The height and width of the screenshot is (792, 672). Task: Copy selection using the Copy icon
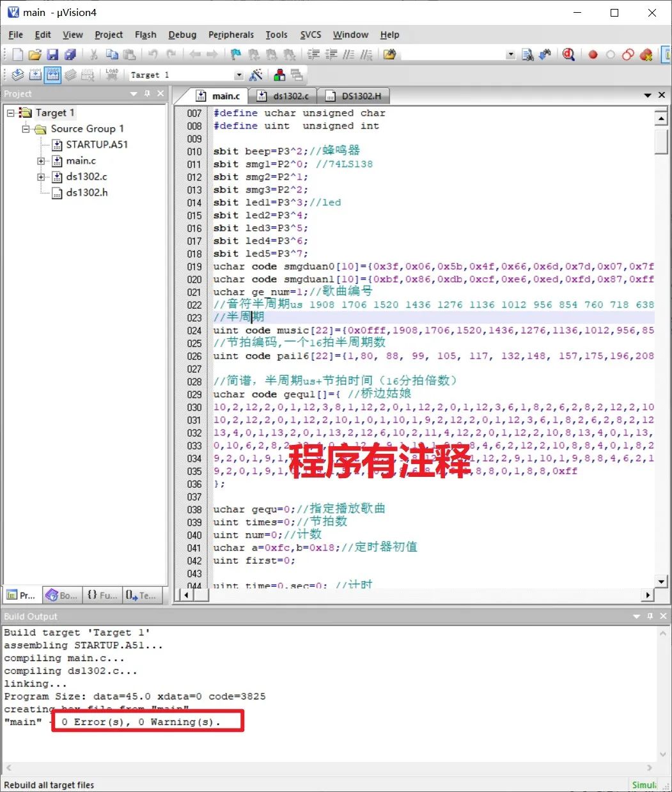point(112,55)
